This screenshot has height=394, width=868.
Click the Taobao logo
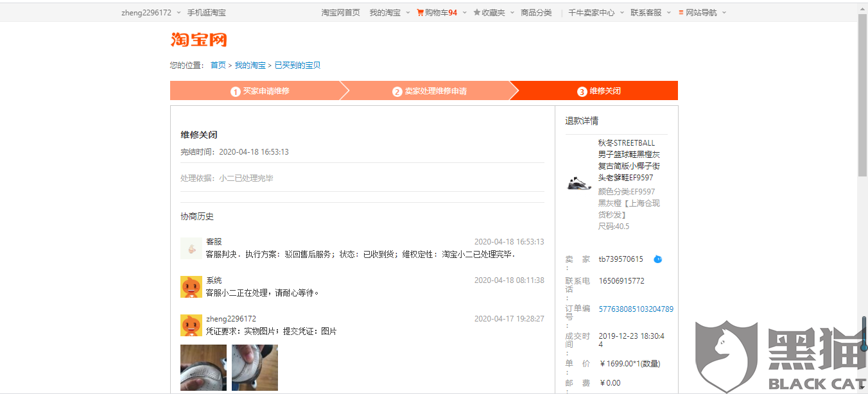199,40
